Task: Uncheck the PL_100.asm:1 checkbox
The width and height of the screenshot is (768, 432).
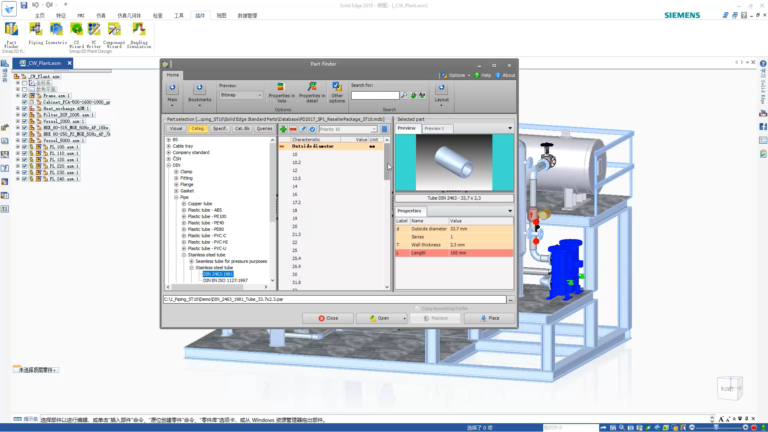Action: [24, 146]
